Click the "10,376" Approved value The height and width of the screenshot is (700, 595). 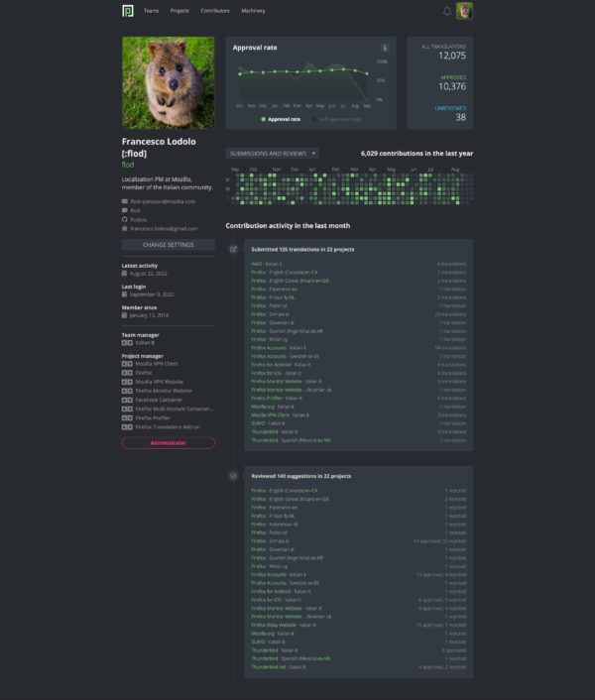click(x=452, y=86)
